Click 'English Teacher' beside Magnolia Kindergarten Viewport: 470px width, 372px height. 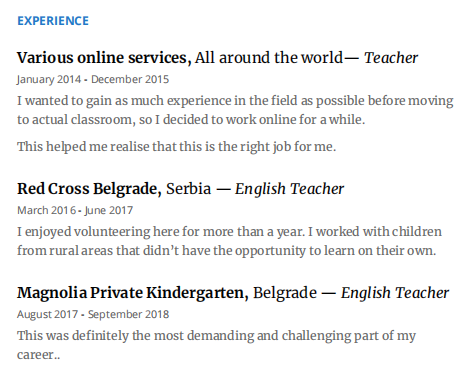point(395,293)
